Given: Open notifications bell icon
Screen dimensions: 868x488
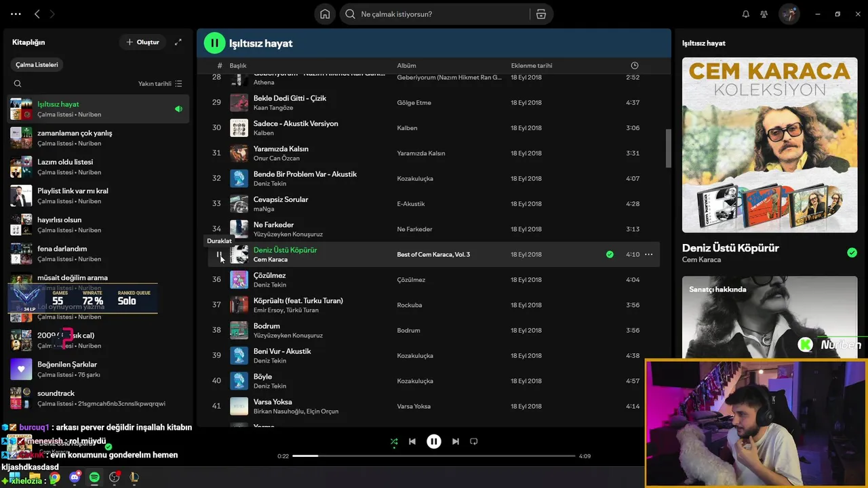Looking at the screenshot, I should (x=746, y=14).
